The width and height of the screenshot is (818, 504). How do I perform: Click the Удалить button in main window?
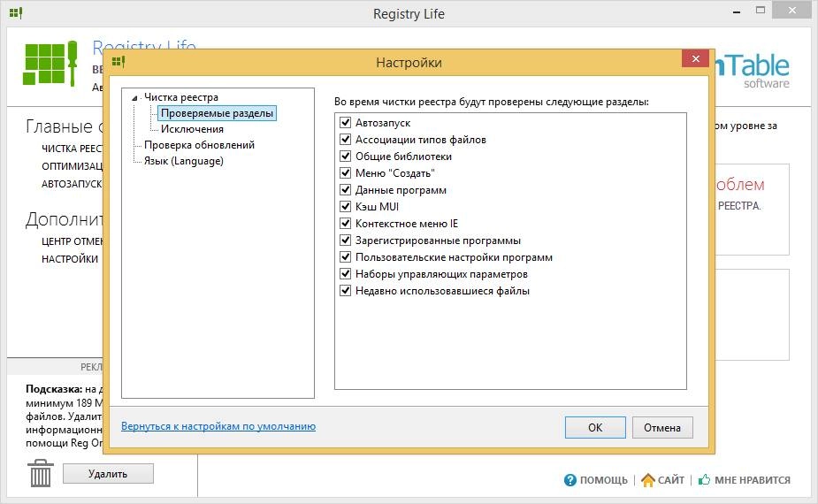(x=108, y=474)
